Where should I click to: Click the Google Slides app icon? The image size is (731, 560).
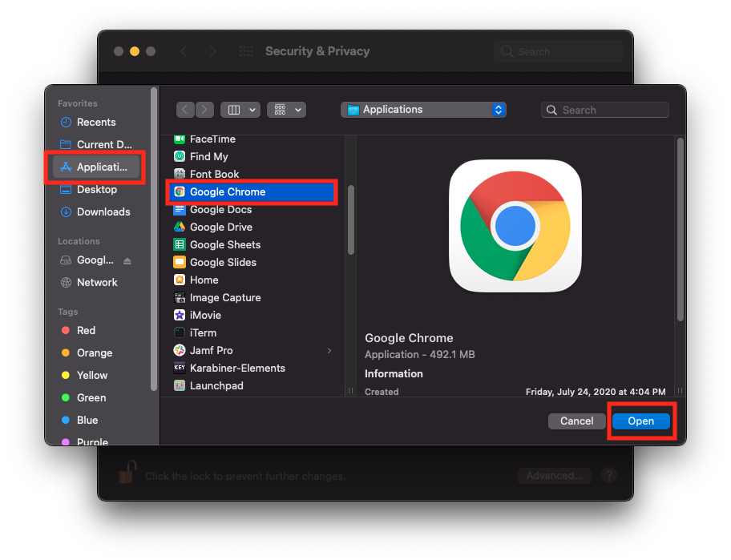[x=180, y=262]
